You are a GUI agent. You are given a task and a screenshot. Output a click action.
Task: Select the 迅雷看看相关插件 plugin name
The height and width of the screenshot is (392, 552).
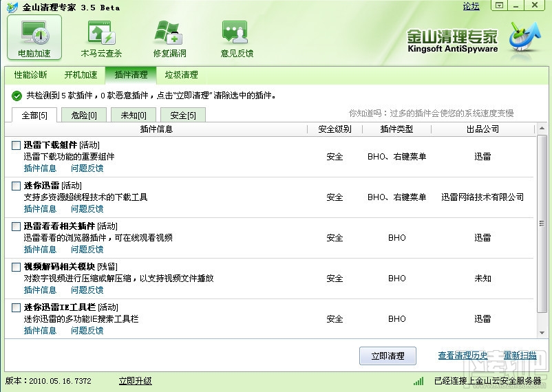[59, 226]
